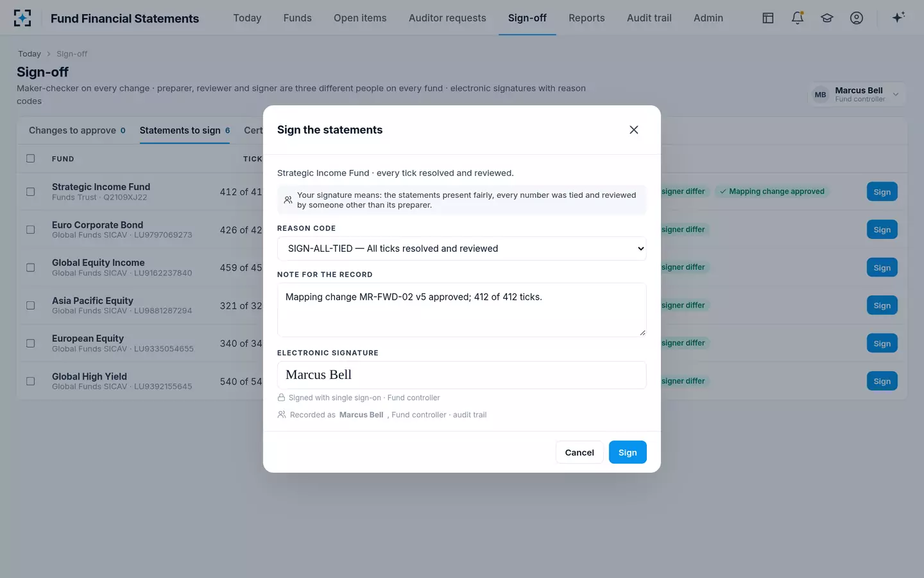
Task: Close the Sign the statements dialog
Action: click(x=634, y=130)
